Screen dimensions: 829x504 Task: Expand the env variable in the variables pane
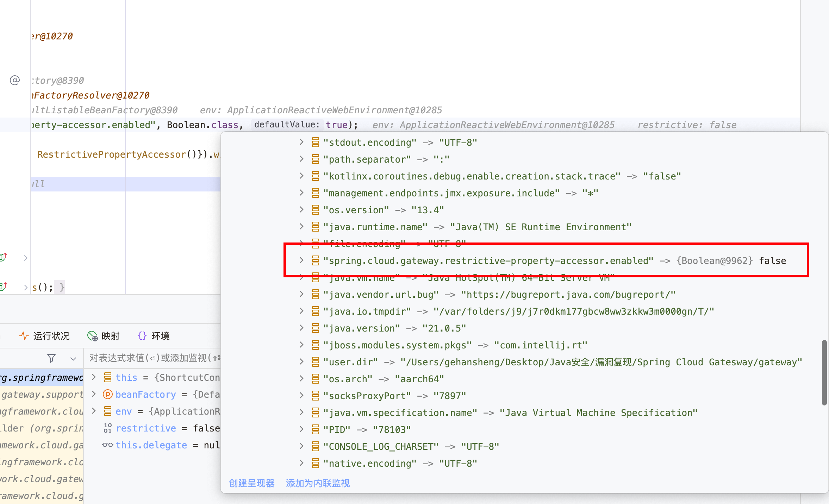tap(94, 411)
